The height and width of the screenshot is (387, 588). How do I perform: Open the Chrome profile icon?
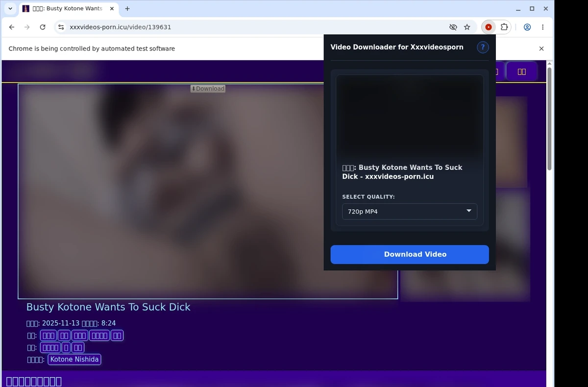(x=527, y=27)
